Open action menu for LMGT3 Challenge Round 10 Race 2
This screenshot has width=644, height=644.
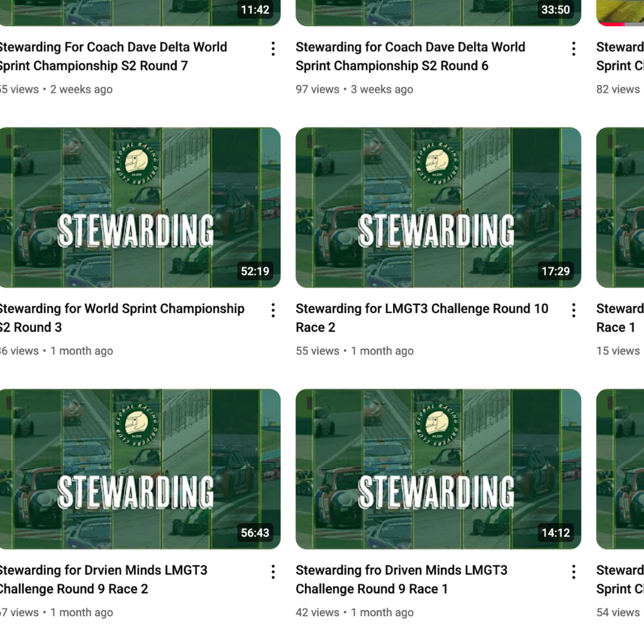(574, 310)
